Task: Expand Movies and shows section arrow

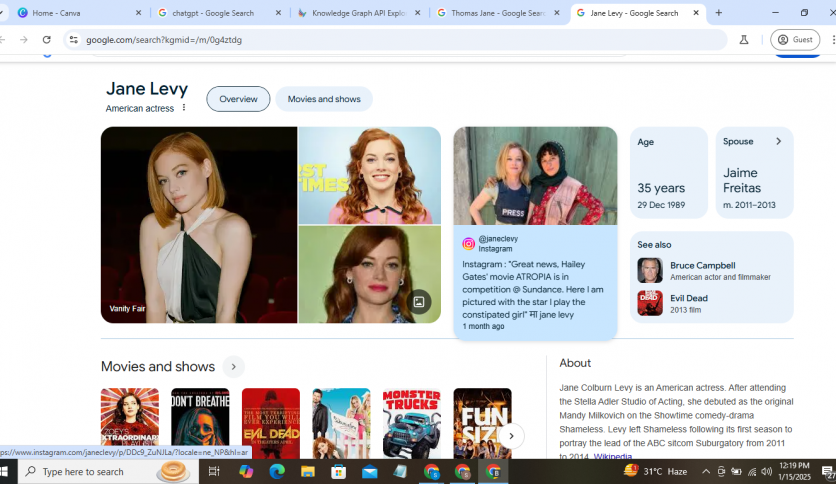Action: point(234,367)
